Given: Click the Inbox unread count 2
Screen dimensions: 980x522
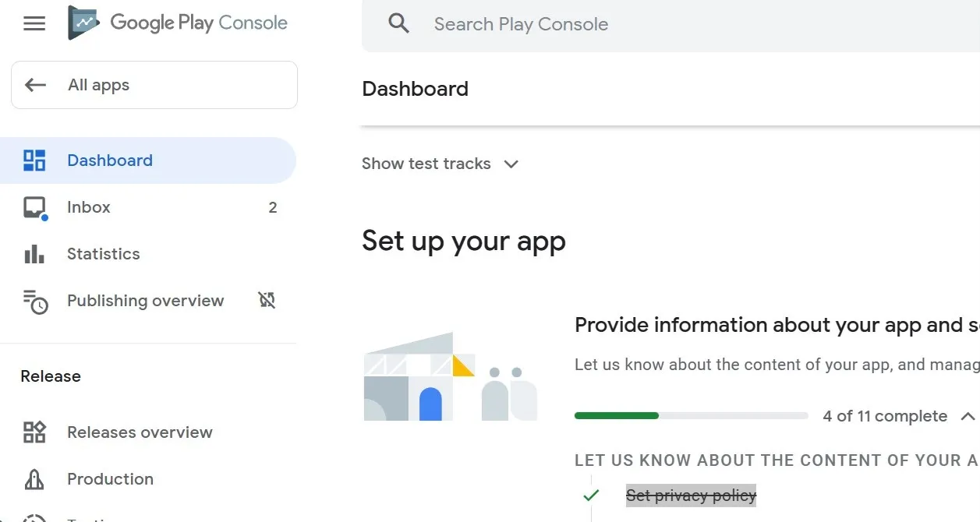Looking at the screenshot, I should [273, 207].
